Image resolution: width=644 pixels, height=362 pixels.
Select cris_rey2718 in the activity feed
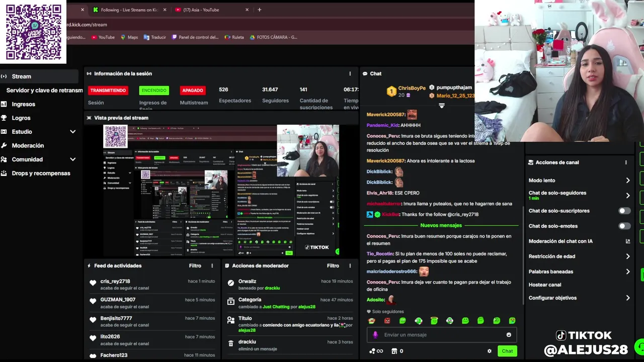[115, 281]
